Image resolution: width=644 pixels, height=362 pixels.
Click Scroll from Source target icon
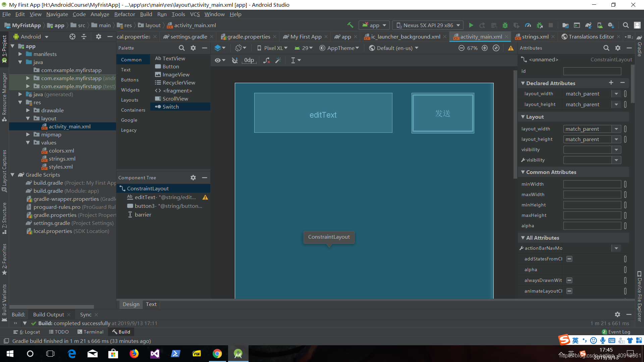pyautogui.click(x=72, y=37)
